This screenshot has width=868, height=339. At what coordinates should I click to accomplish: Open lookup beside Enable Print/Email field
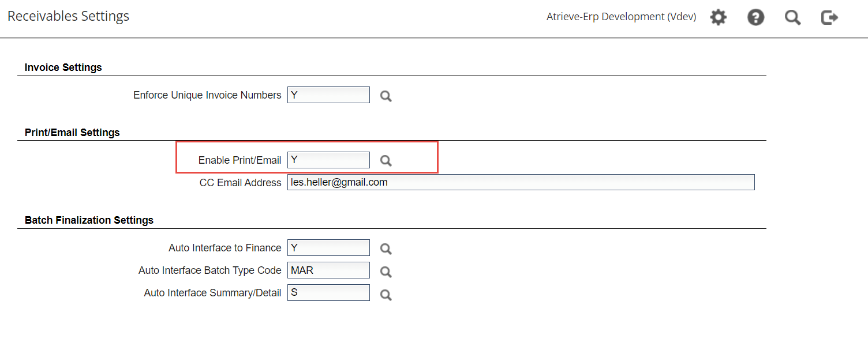(x=386, y=161)
